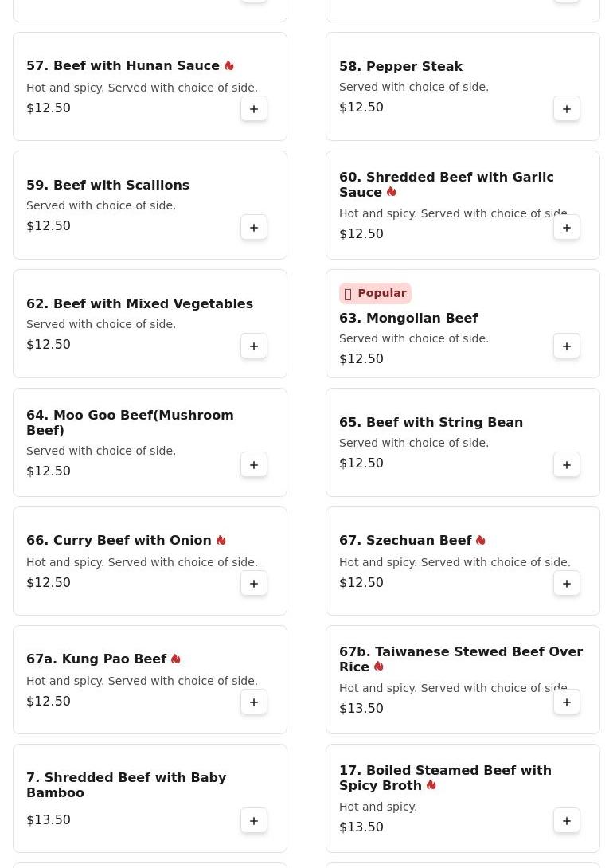613x868 pixels.
Task: Add Mongolian Beef to order
Action: pyautogui.click(x=567, y=346)
